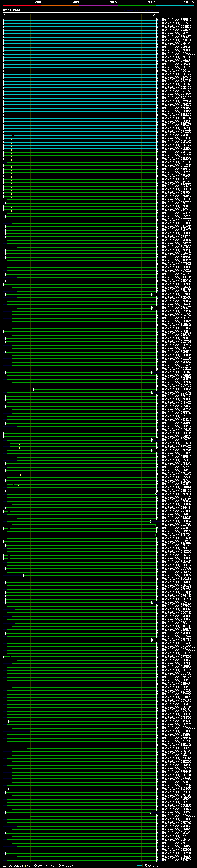This screenshot has height=868, width=197.
Task: Open hit UniRef100_Q0JKP1
Action: 177,30
